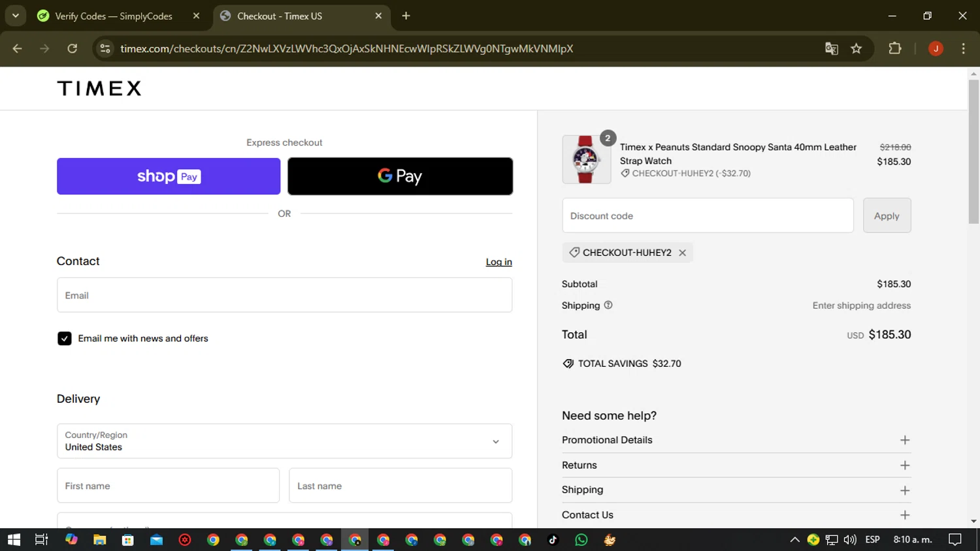This screenshot has height=551, width=980.
Task: Click the 8:10 a. m. clock
Action: (913, 540)
